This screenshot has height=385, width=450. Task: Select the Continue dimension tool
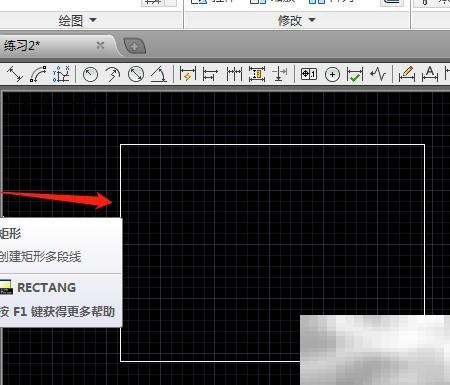click(234, 74)
